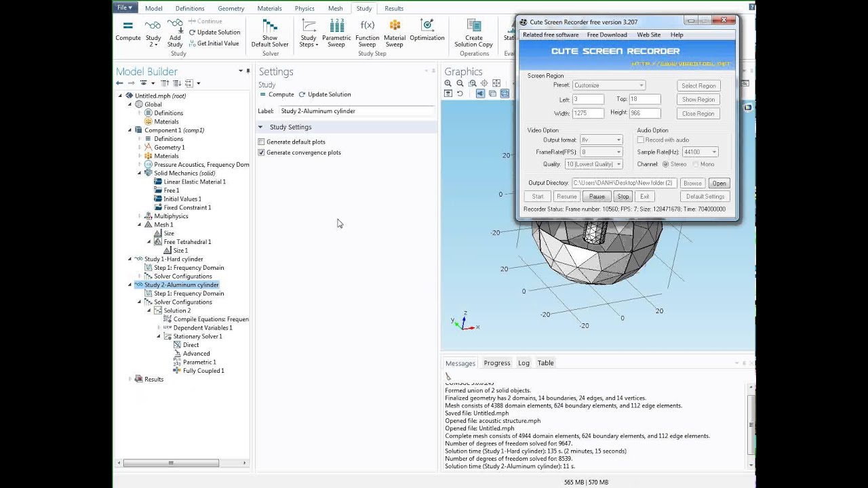The height and width of the screenshot is (488, 868).
Task: Click the Zoom Box icon in Graphics
Action: coord(473,83)
